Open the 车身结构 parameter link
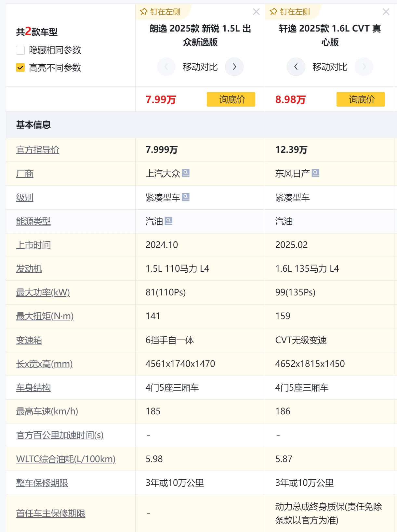 (33, 388)
